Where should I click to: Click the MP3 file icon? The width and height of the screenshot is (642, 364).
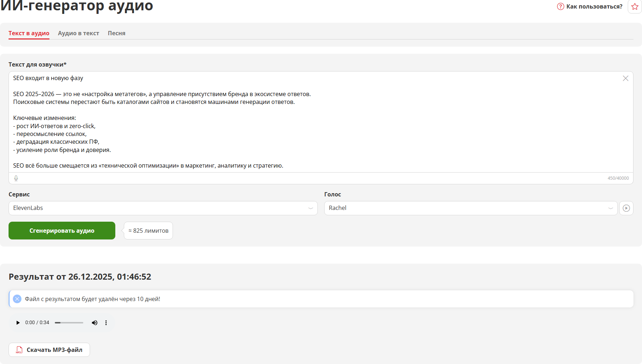point(19,350)
